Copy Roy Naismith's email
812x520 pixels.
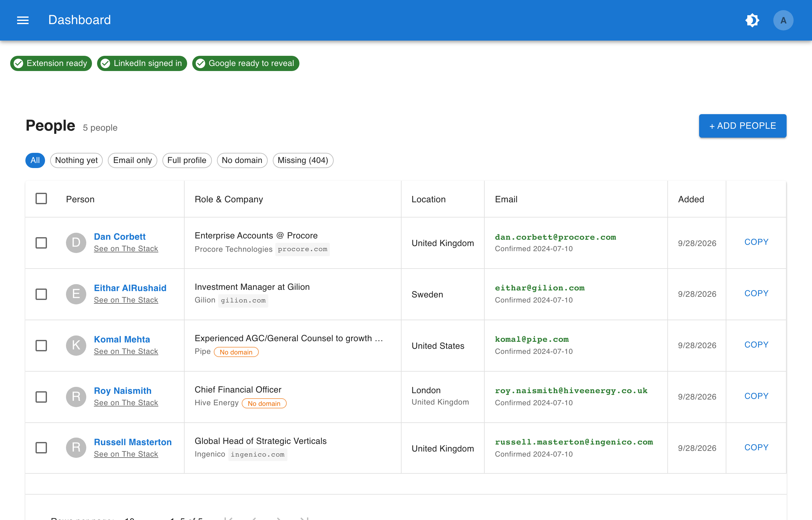point(756,396)
